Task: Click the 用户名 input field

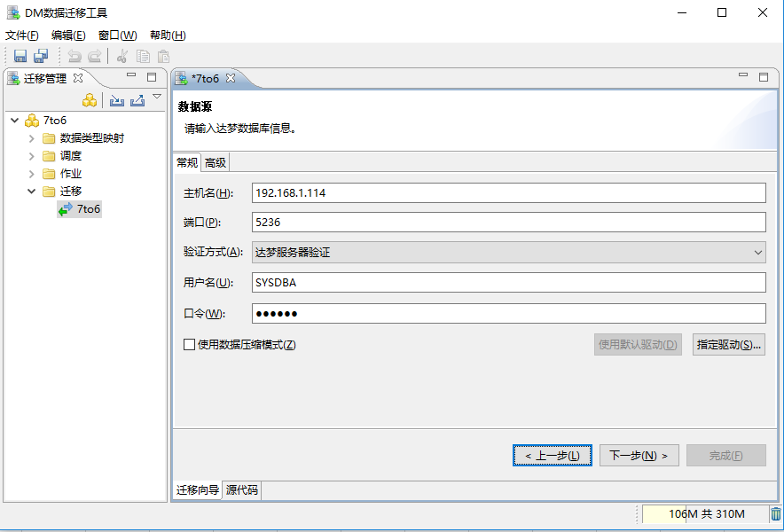Action: 508,283
